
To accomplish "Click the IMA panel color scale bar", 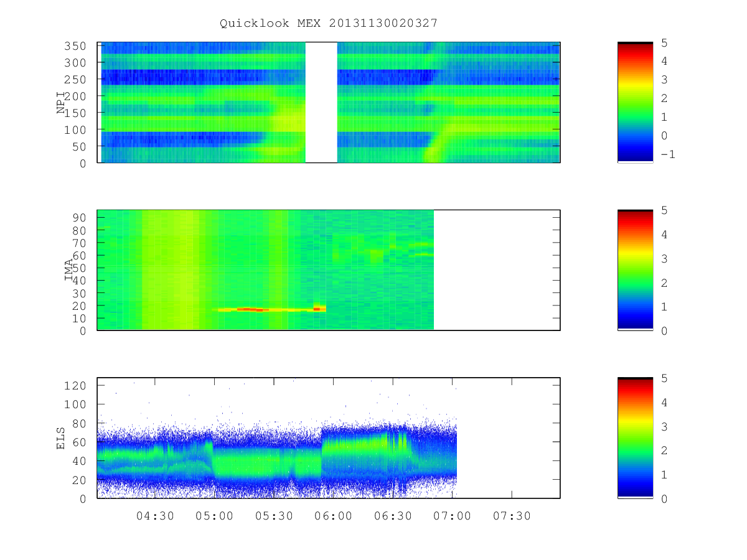I will click(x=635, y=270).
